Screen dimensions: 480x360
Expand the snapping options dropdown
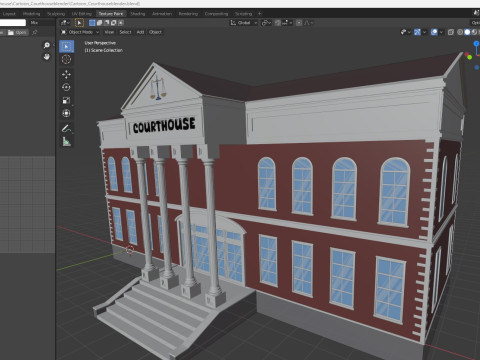(287, 23)
